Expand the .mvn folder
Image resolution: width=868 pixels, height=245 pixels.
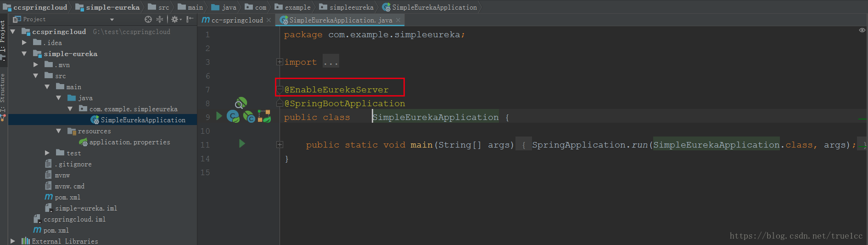[36, 64]
